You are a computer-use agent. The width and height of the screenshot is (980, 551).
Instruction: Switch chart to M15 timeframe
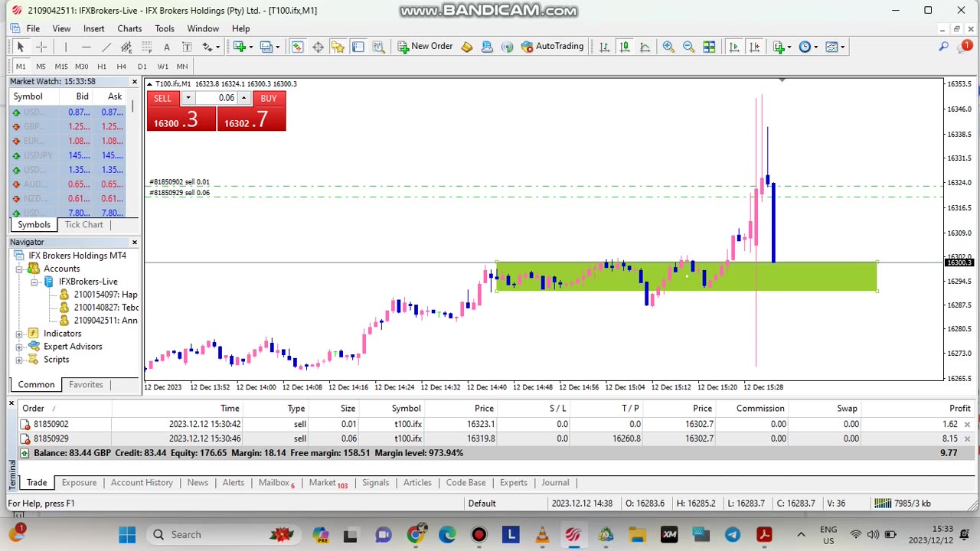click(x=61, y=67)
